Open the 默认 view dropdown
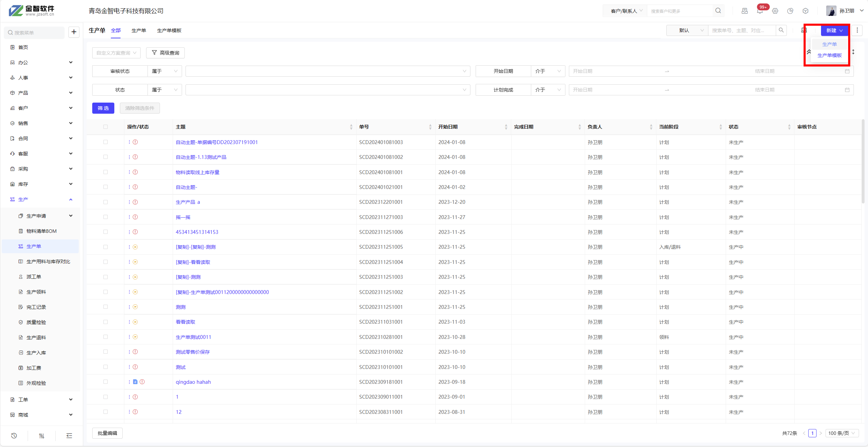The image size is (868, 447). coord(687,30)
